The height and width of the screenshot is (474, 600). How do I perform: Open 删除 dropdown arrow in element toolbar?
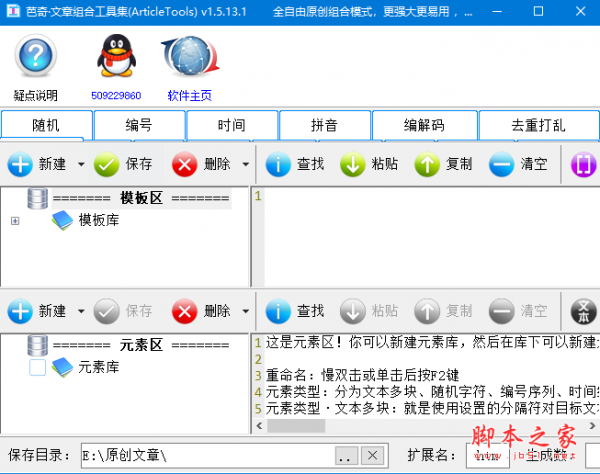[246, 311]
